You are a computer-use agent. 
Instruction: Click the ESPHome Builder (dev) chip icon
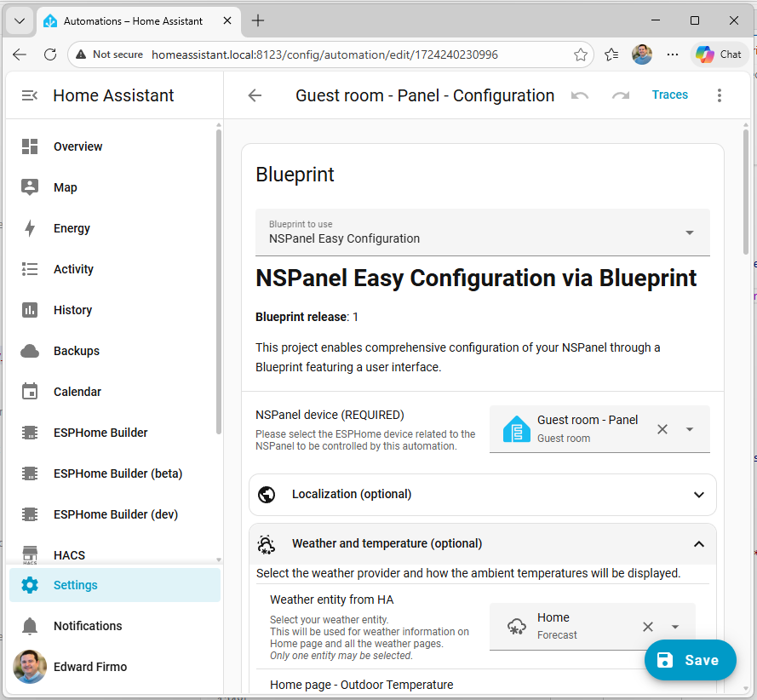click(30, 514)
